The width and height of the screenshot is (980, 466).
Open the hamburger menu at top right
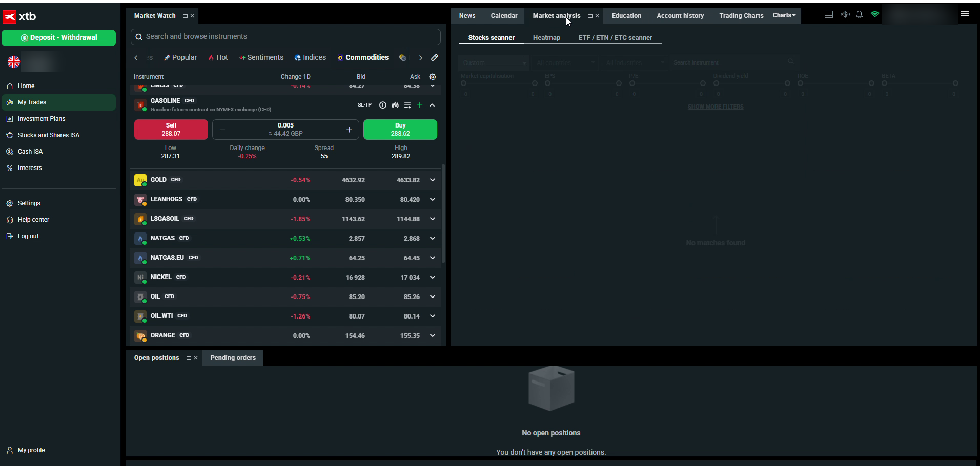[x=965, y=14]
